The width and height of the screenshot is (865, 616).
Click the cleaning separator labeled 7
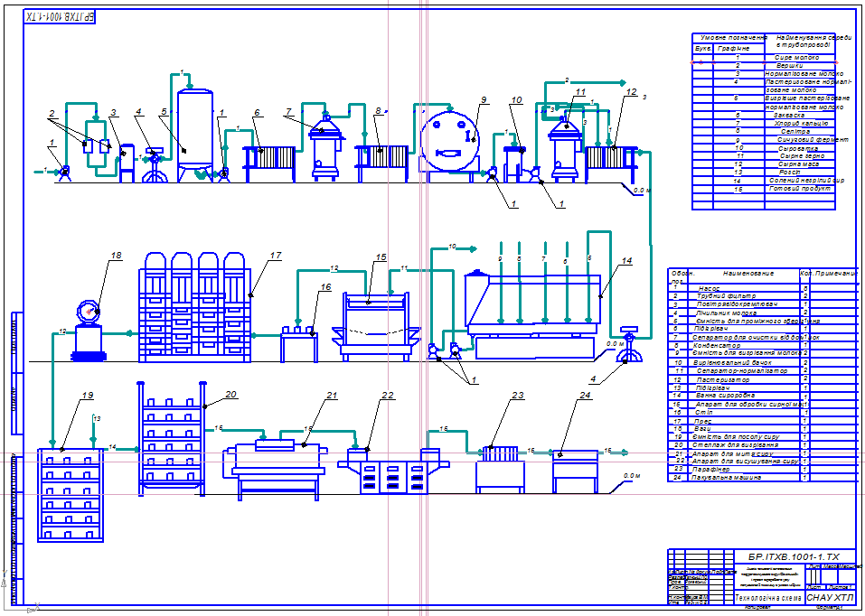326,149
